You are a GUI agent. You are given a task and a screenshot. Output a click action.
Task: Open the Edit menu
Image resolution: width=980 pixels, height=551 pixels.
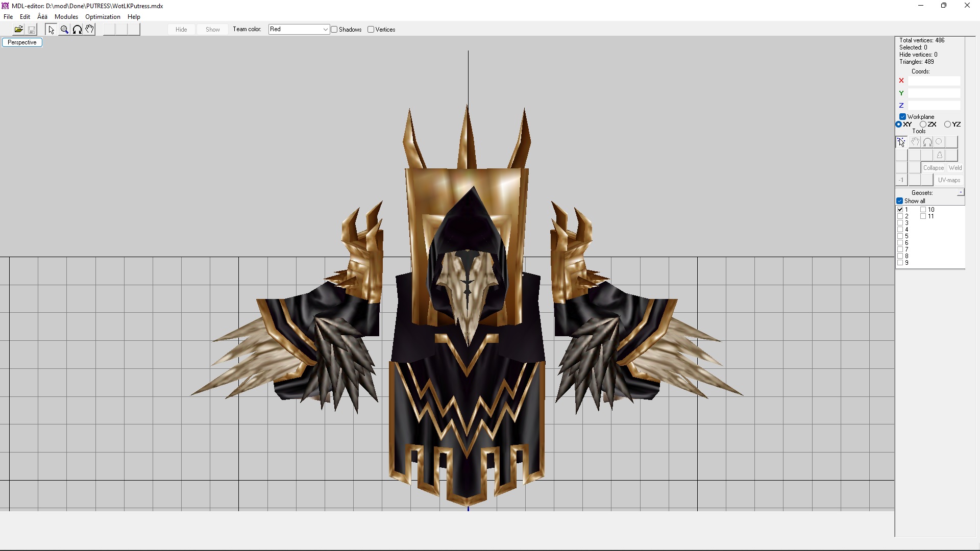[x=25, y=17]
